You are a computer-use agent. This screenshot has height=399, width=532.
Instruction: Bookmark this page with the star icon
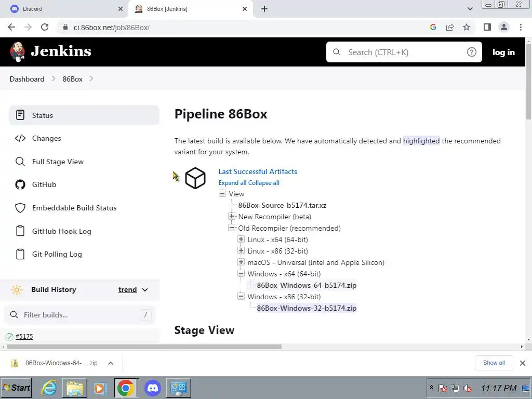(467, 27)
